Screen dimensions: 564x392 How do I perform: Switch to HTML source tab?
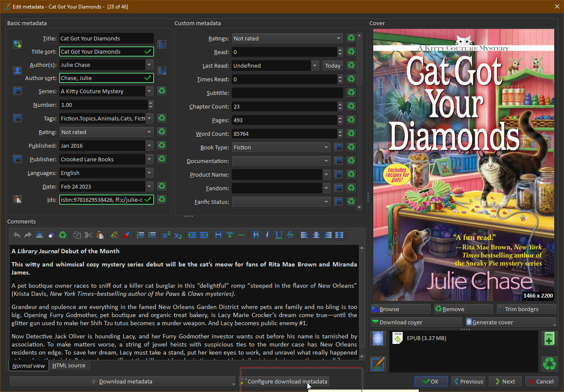click(x=69, y=365)
